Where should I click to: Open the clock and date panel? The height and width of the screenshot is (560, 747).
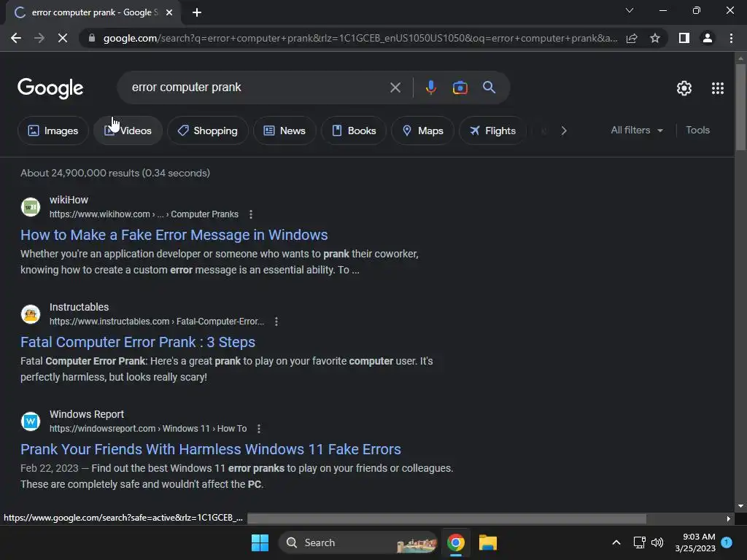pyautogui.click(x=695, y=542)
